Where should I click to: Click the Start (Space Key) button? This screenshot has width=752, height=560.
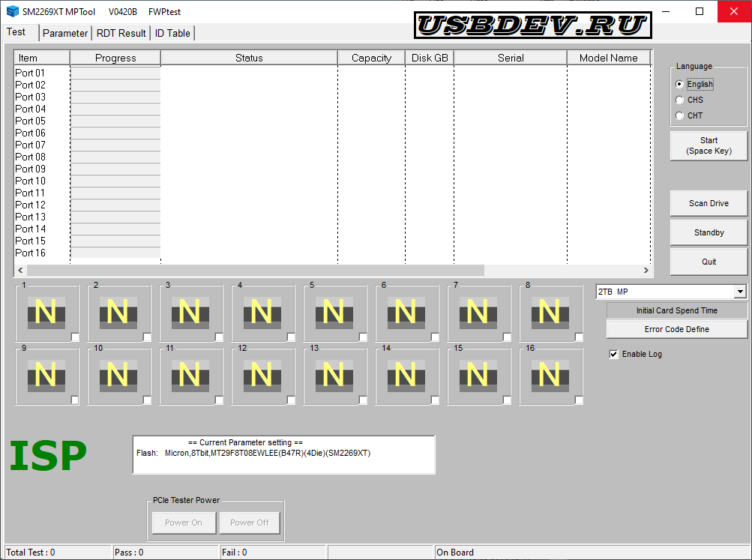click(x=709, y=145)
